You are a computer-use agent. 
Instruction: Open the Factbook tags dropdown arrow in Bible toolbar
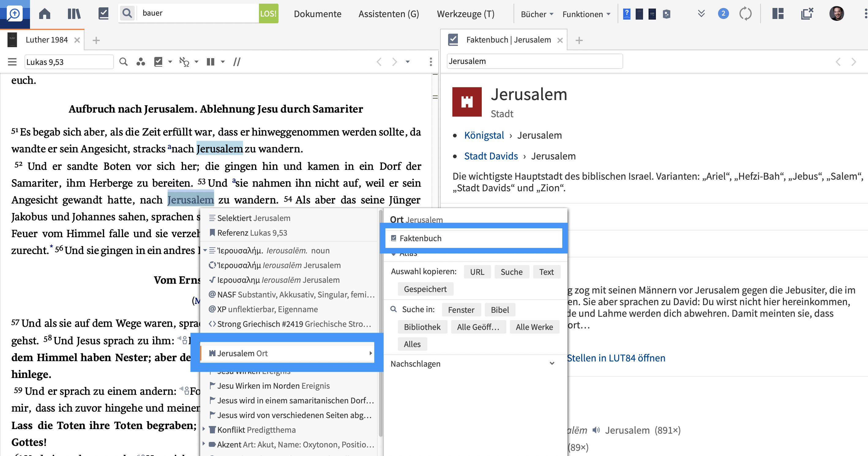pos(170,62)
